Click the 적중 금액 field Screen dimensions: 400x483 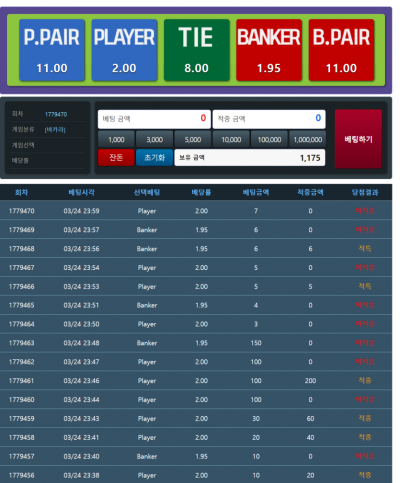click(269, 119)
